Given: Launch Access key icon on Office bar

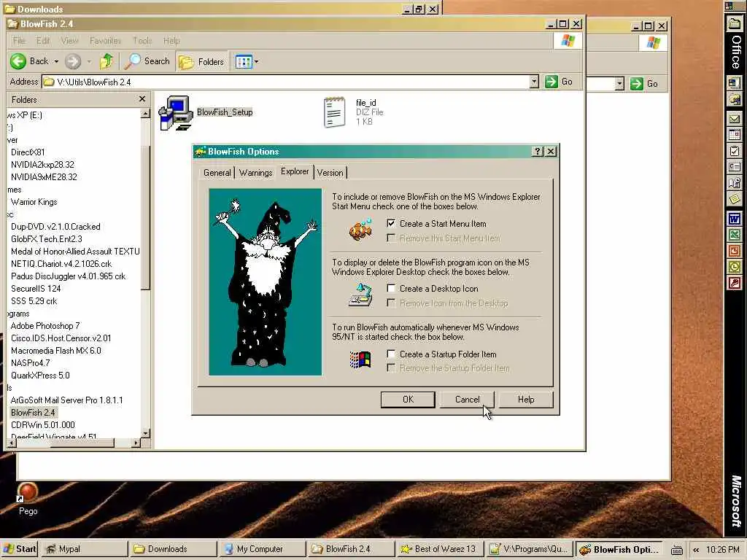Looking at the screenshot, I should click(734, 284).
